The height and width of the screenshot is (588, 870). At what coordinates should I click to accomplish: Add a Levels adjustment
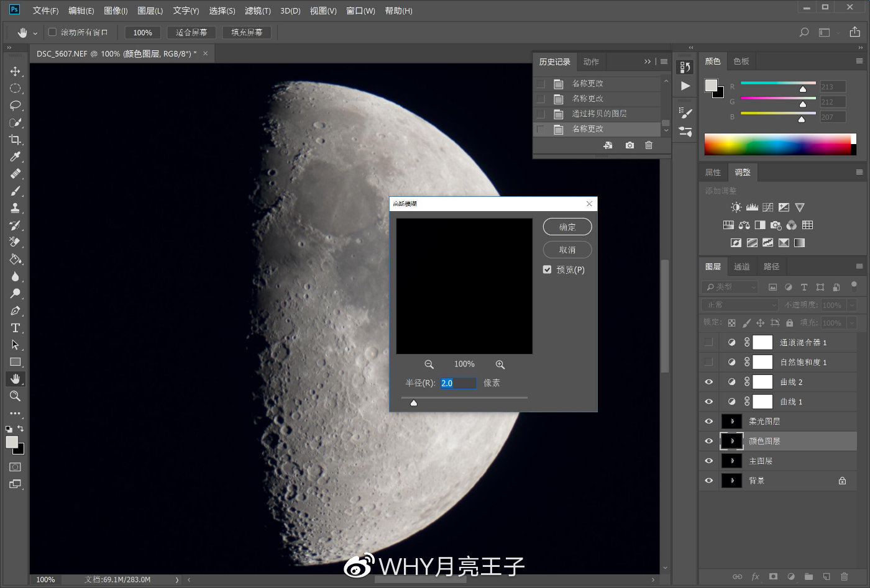point(752,207)
